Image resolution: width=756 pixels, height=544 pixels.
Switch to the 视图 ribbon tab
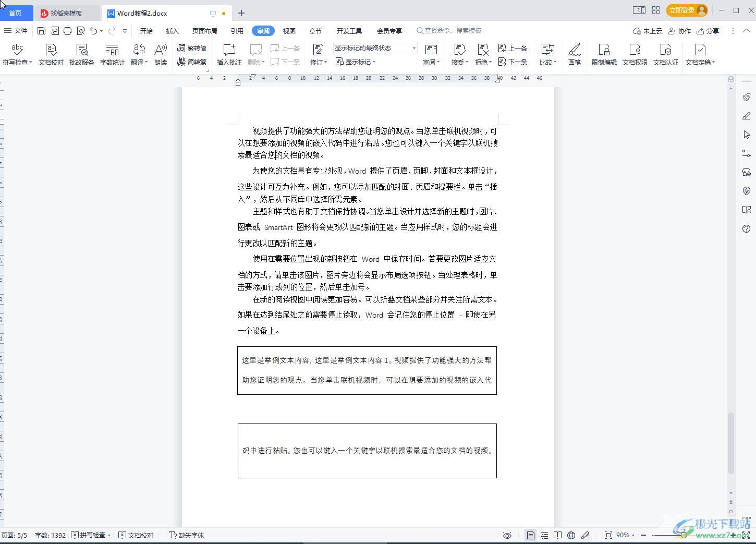coord(289,31)
